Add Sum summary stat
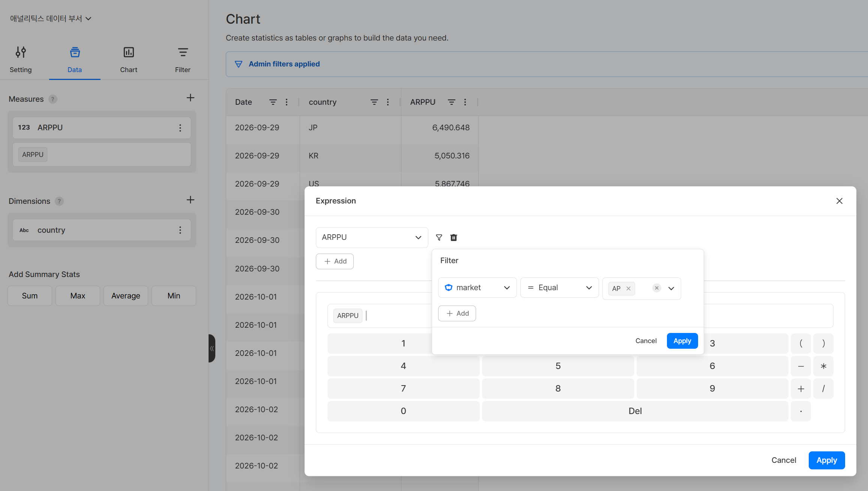The height and width of the screenshot is (491, 868). (30, 296)
